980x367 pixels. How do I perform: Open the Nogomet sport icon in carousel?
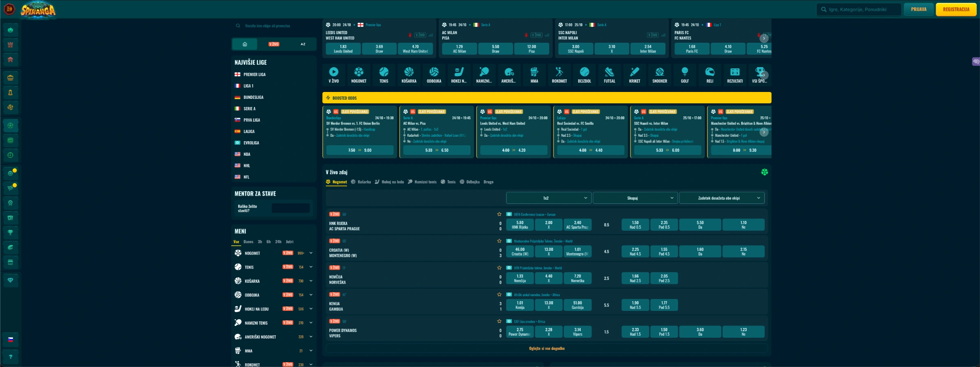point(358,75)
